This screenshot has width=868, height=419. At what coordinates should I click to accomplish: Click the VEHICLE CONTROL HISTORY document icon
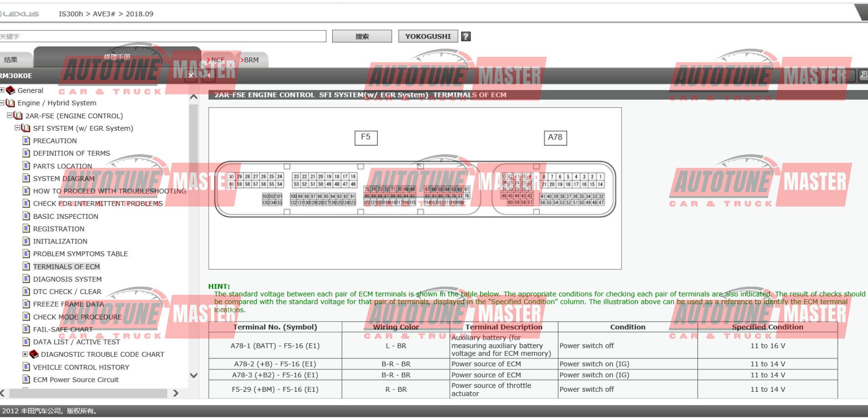coord(26,367)
